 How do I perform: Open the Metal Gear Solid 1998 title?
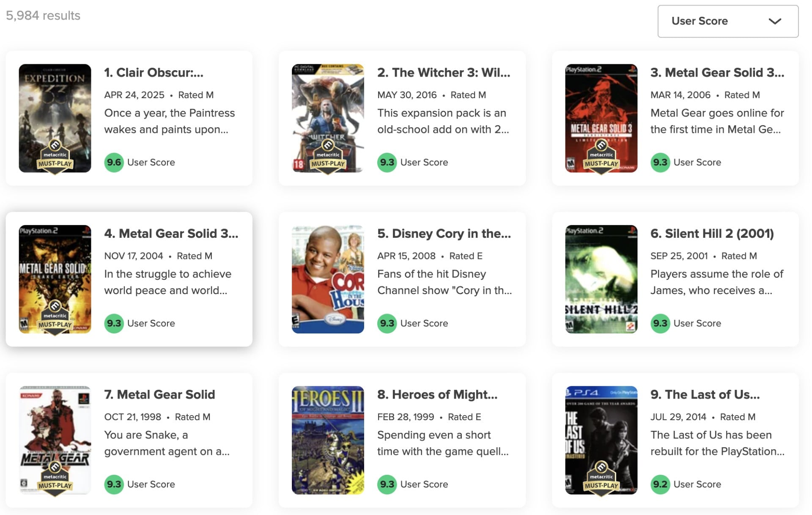(x=160, y=394)
